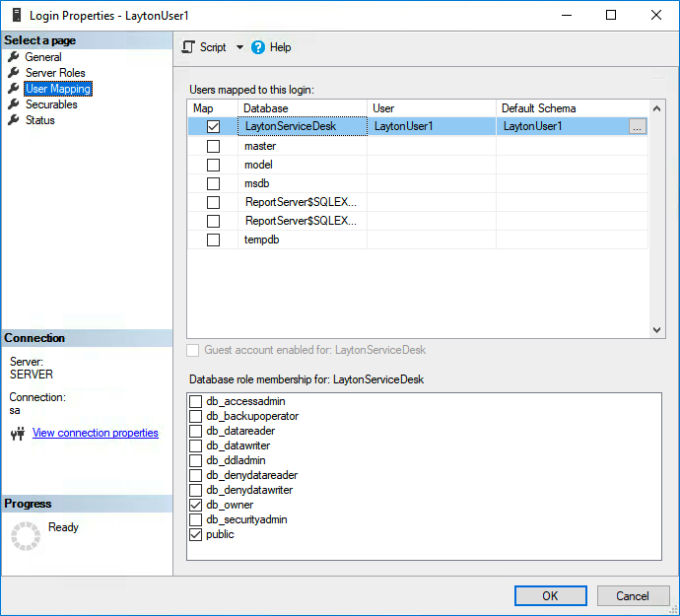Click the connection plug icon
The width and height of the screenshot is (680, 616).
18,434
